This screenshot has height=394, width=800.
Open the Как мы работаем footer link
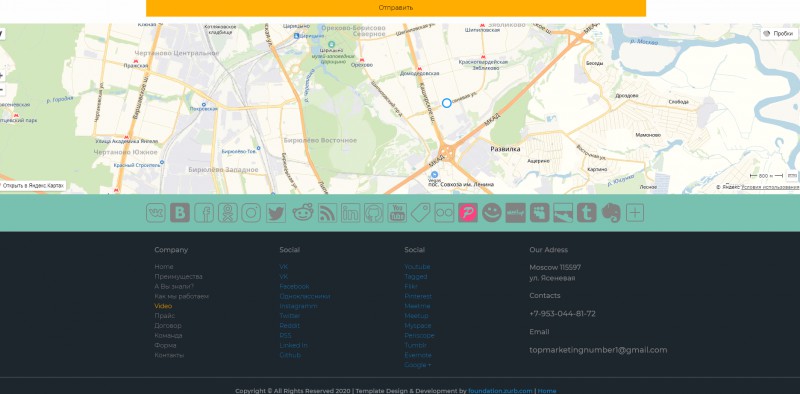(x=182, y=297)
